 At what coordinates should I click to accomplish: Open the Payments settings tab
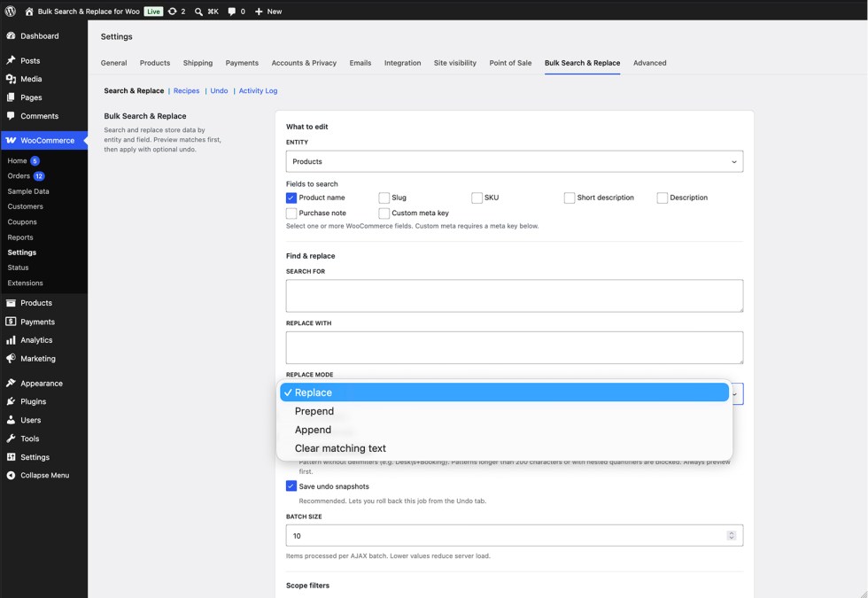point(242,63)
